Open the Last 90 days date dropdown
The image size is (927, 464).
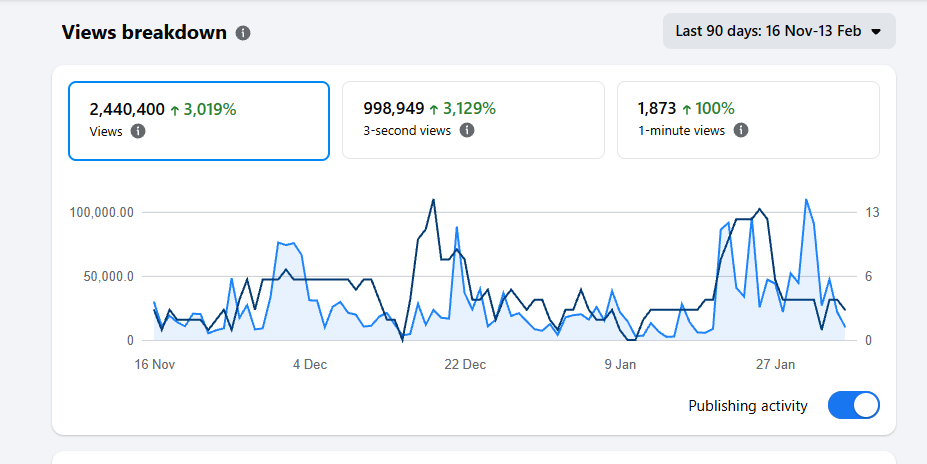(x=778, y=31)
